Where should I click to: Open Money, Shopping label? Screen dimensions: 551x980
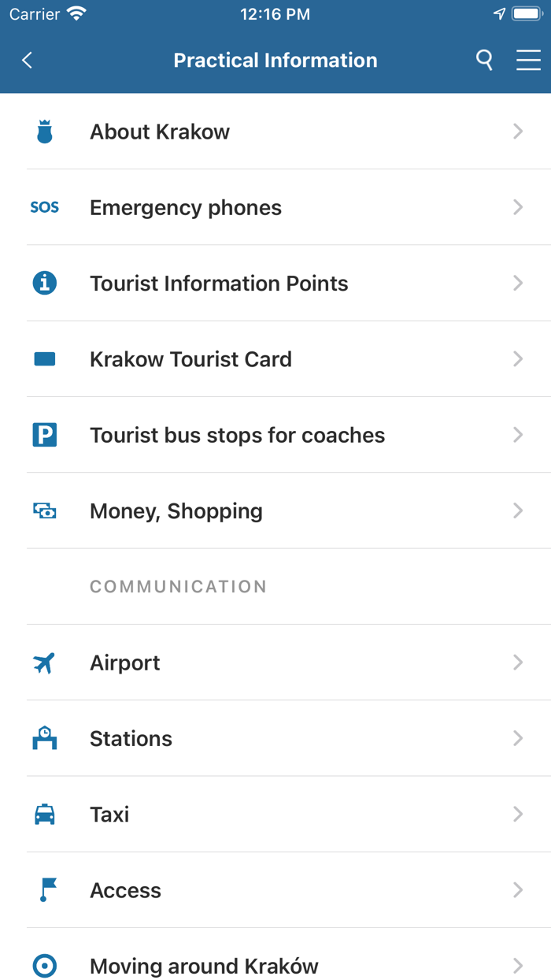click(176, 511)
